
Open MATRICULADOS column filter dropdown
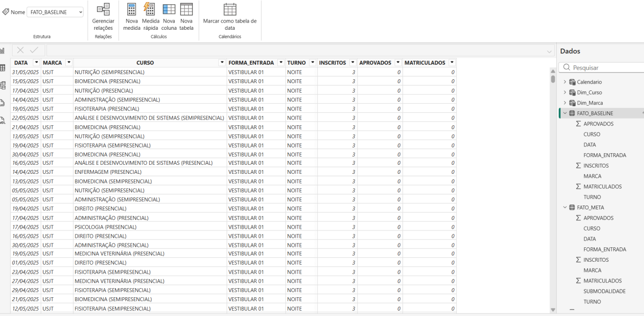click(452, 63)
